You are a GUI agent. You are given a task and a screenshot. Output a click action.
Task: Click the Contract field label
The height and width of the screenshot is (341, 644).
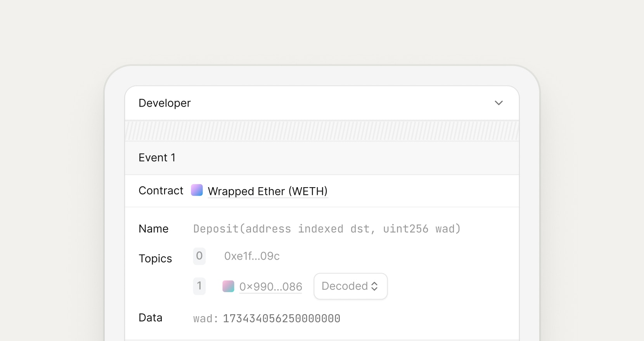coord(161,191)
